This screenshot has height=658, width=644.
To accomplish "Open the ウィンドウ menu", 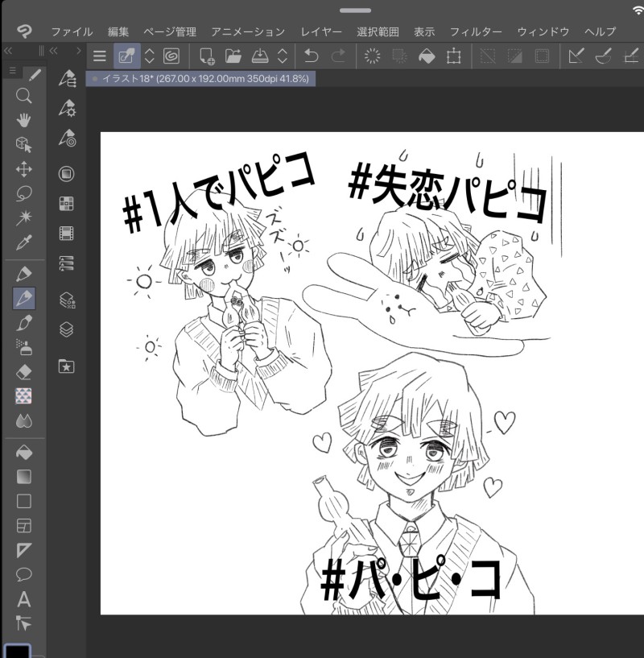I will coord(543,32).
